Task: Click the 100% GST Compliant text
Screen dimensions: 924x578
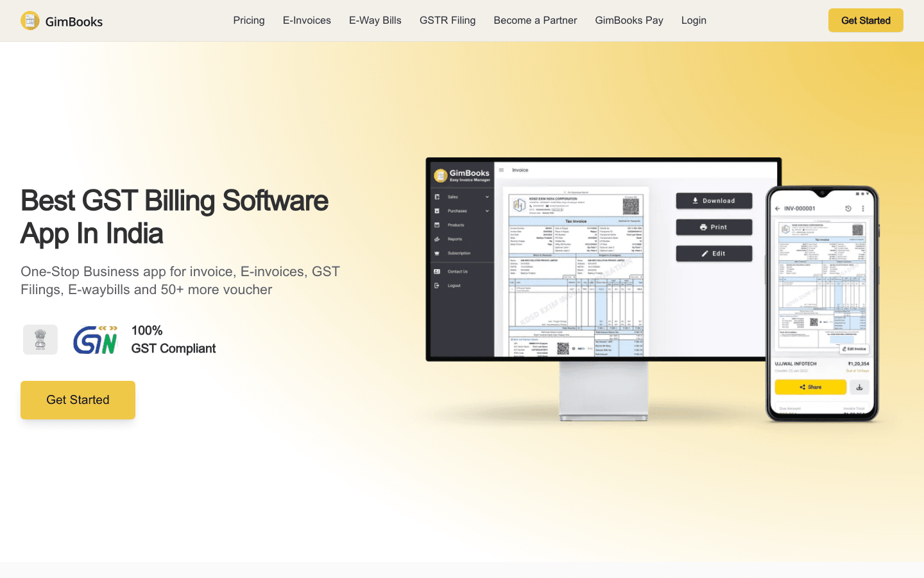Action: [173, 340]
